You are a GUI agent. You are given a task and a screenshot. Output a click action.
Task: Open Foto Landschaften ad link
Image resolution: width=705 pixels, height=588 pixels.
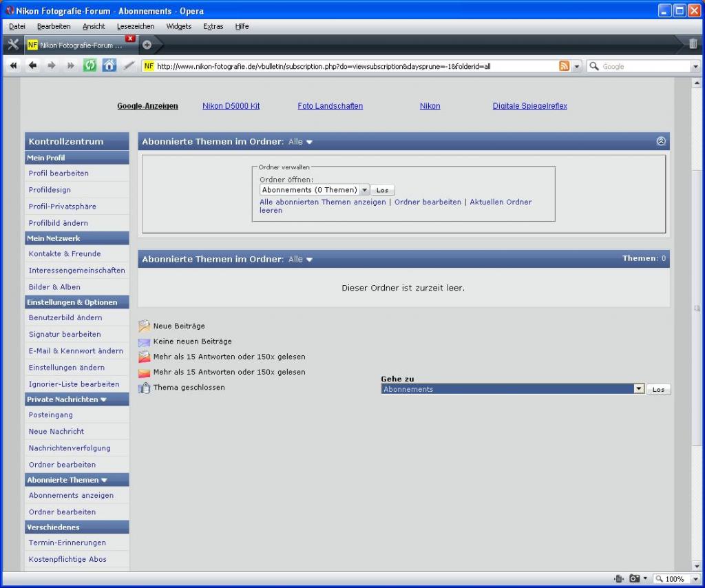tap(330, 106)
